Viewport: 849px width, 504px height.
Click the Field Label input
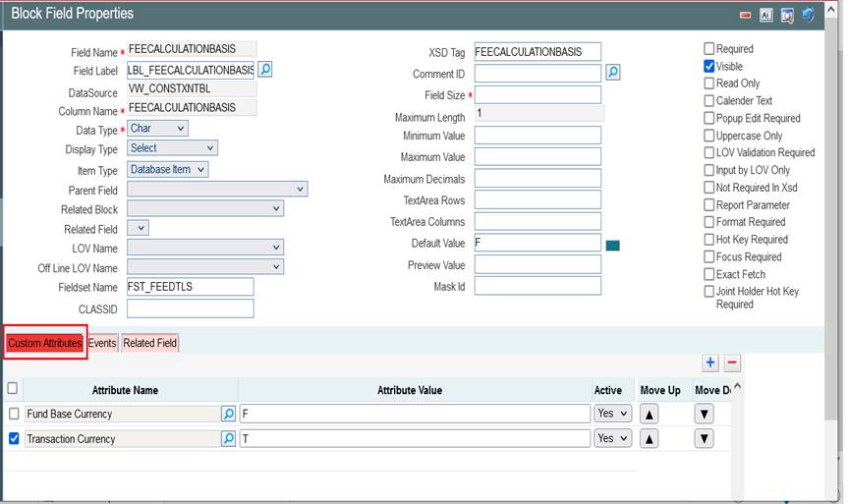191,70
